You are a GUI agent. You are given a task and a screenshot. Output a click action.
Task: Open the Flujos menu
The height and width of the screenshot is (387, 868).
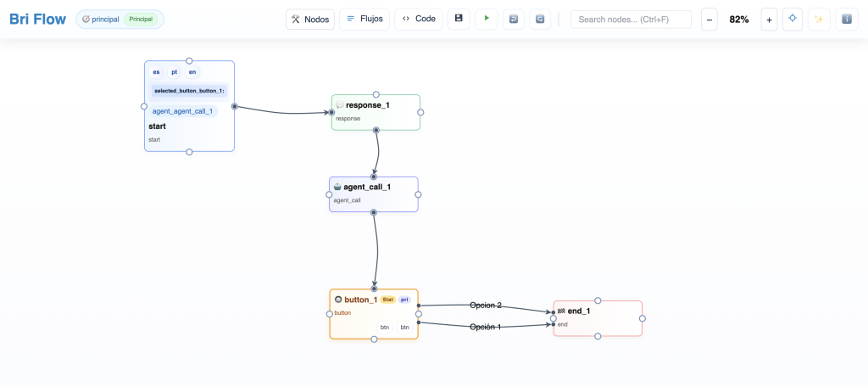point(364,19)
